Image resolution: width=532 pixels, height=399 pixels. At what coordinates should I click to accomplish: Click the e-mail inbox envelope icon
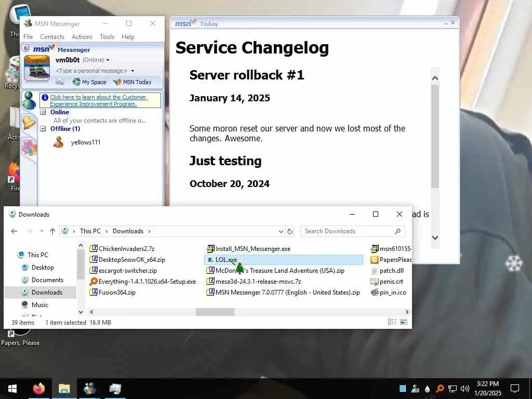60,82
